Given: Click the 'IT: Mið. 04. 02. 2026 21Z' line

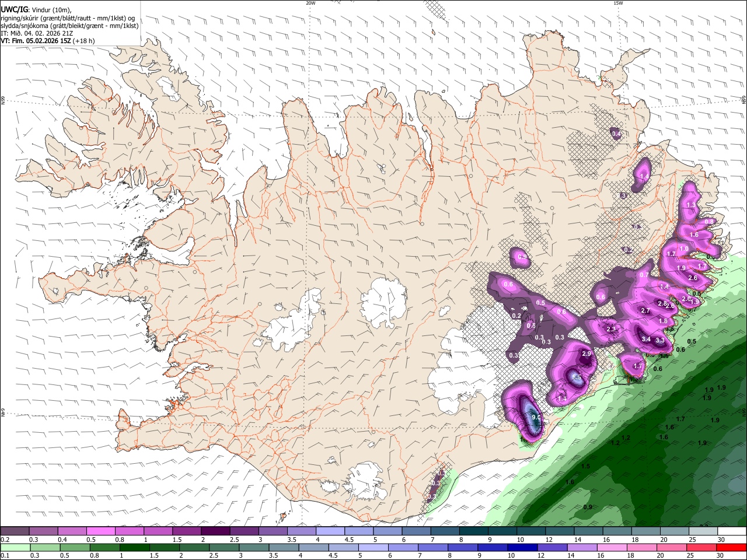Looking at the screenshot, I should click(37, 33).
